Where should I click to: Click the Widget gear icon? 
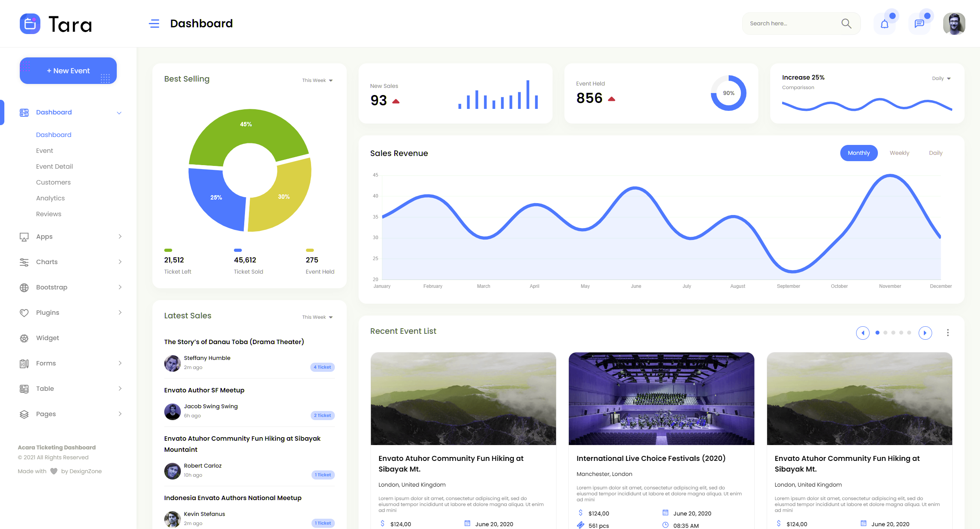[24, 338]
